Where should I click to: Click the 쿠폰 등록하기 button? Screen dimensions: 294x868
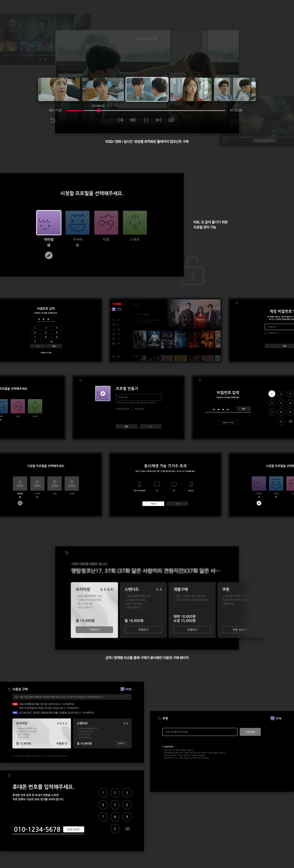pyautogui.click(x=241, y=630)
